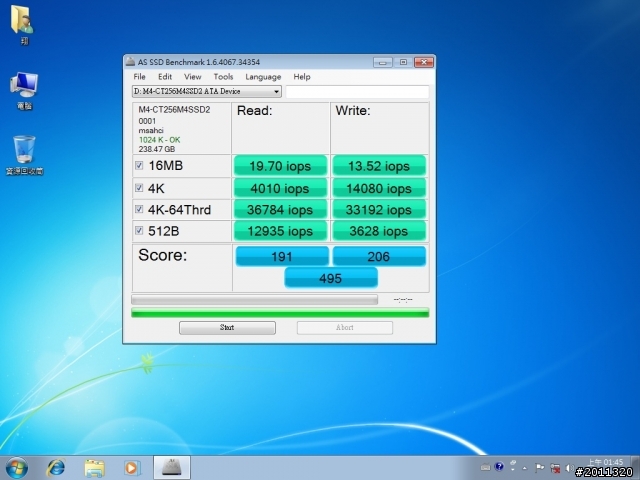Show hidden tray icons arrow
This screenshot has height=480, width=640.
click(x=524, y=468)
